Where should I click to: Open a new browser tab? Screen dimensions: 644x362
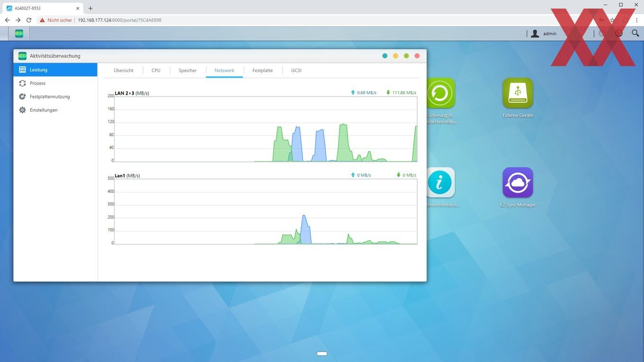click(x=90, y=8)
